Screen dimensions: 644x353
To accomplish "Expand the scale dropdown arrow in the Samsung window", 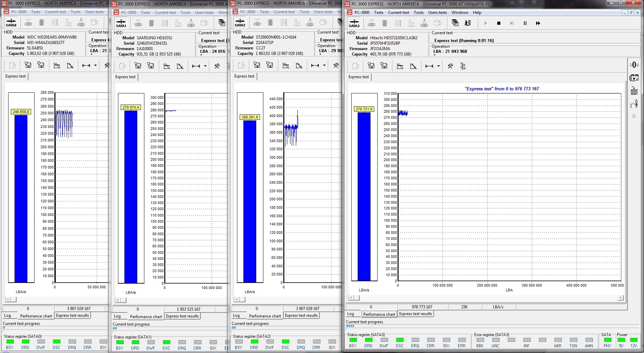I will [x=205, y=66].
